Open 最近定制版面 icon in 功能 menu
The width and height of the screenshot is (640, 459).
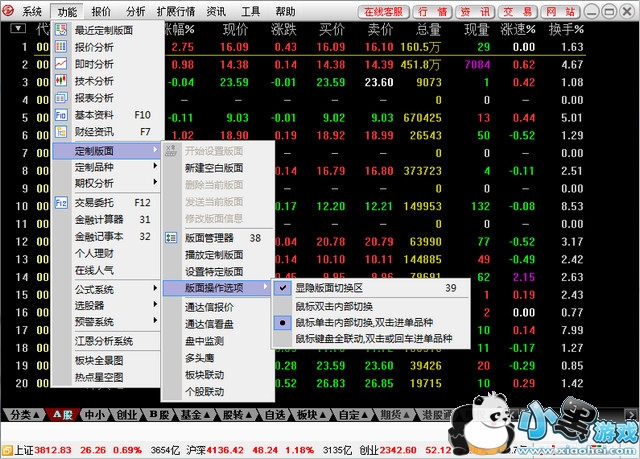point(61,29)
